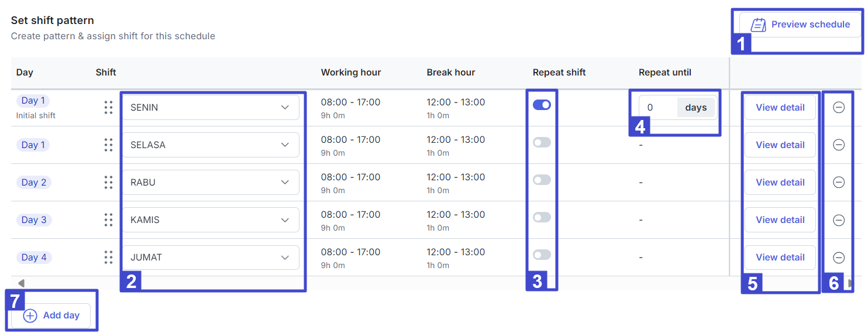This screenshot has width=868, height=336.
Task: Click the left arrow of horizontal scrollbar
Action: [x=21, y=283]
